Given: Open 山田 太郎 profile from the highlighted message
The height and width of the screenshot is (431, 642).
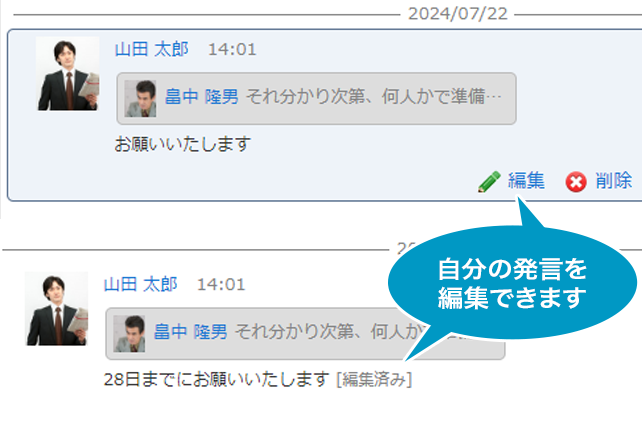Looking at the screenshot, I should click(151, 49).
